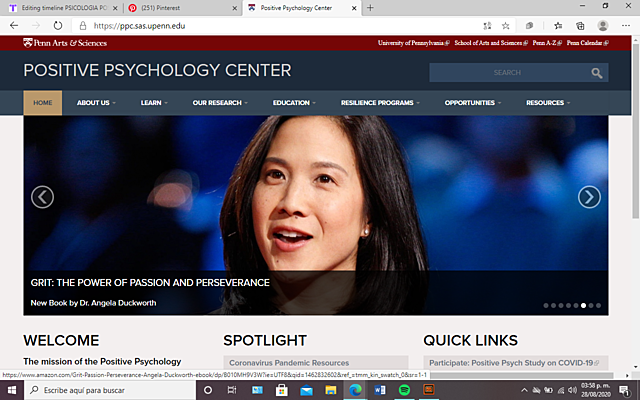Show previous slide with left carousel arrow
640x400 pixels.
(x=42, y=197)
